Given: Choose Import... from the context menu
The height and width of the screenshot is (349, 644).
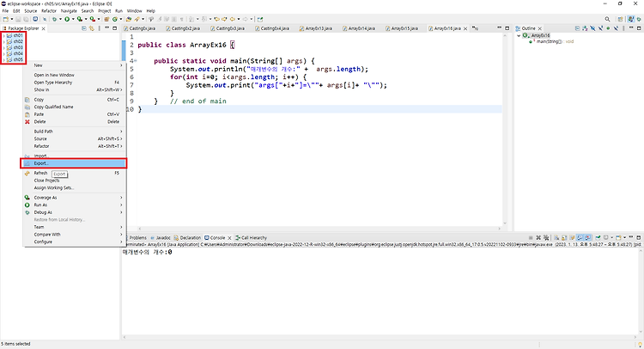Looking at the screenshot, I should tap(75, 156).
